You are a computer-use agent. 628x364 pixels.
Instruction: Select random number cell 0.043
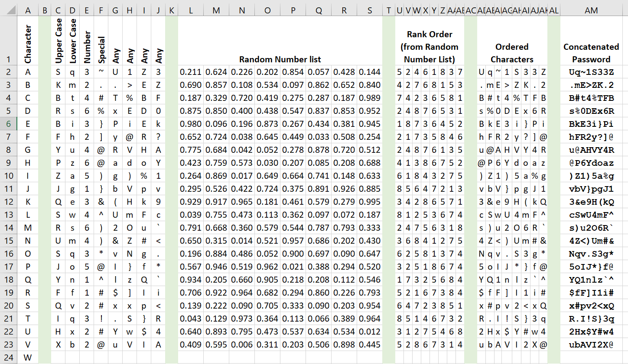point(191,319)
